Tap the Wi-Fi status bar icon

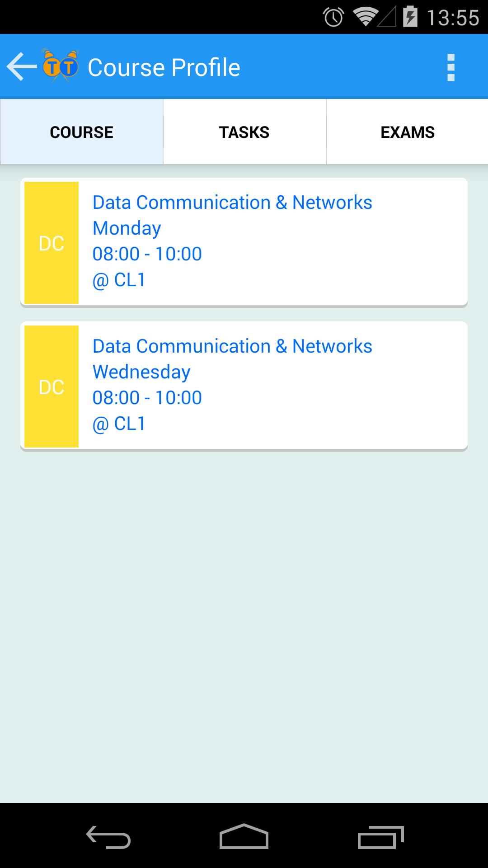pyautogui.click(x=365, y=17)
